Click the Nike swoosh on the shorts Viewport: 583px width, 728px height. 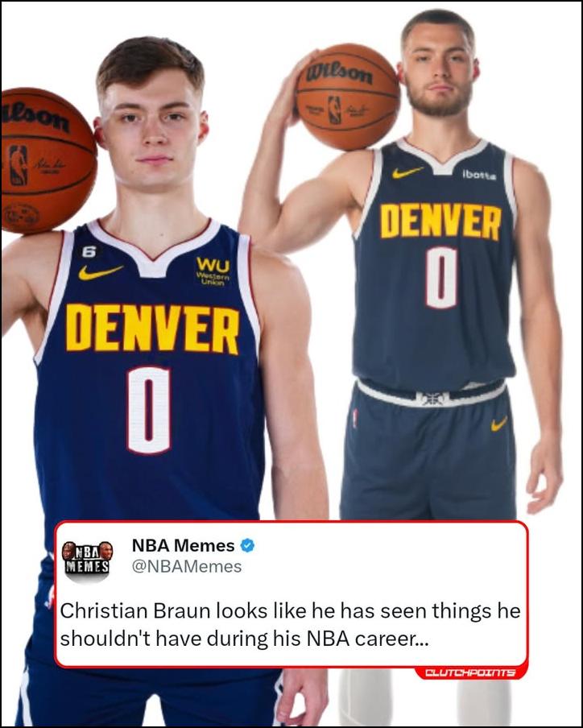(x=499, y=424)
